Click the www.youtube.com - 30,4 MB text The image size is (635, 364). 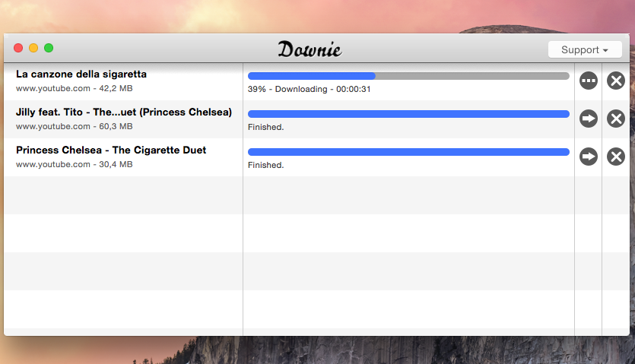coord(74,164)
